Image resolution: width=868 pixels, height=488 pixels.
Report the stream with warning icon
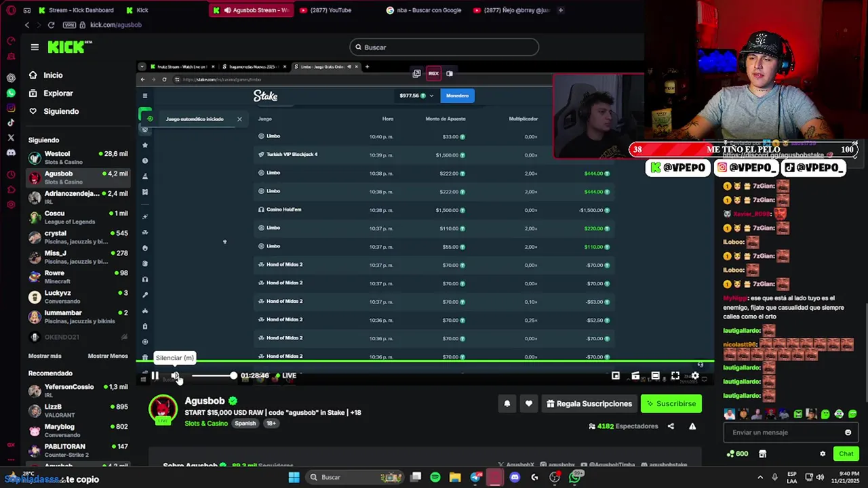click(x=692, y=426)
